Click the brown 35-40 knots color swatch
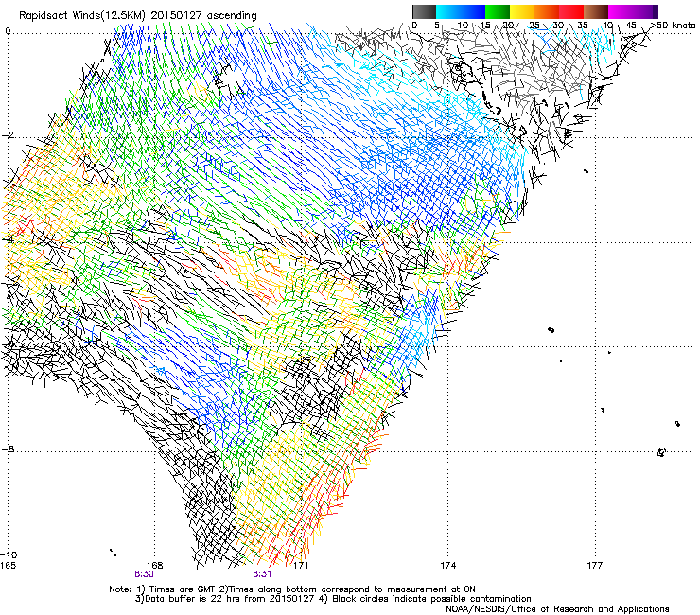This screenshot has height=615, width=700. pyautogui.click(x=596, y=11)
